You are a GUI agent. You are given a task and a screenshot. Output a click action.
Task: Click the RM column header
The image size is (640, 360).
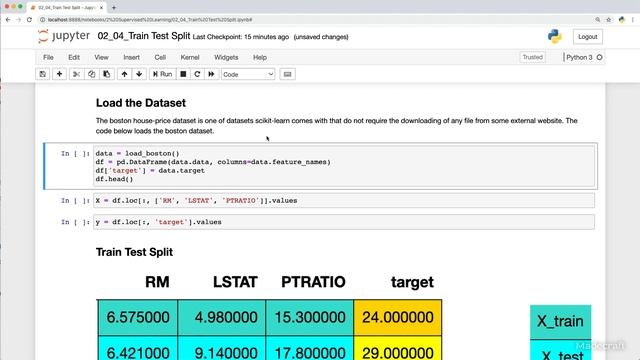(x=157, y=282)
